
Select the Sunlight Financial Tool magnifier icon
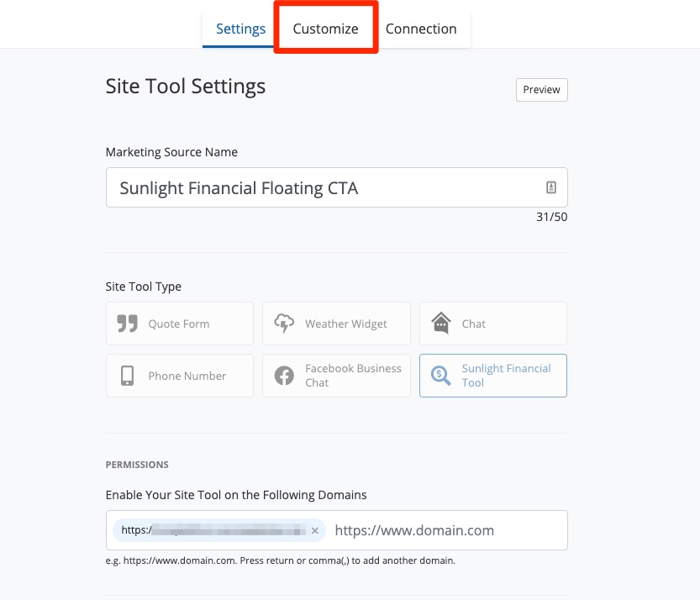440,376
